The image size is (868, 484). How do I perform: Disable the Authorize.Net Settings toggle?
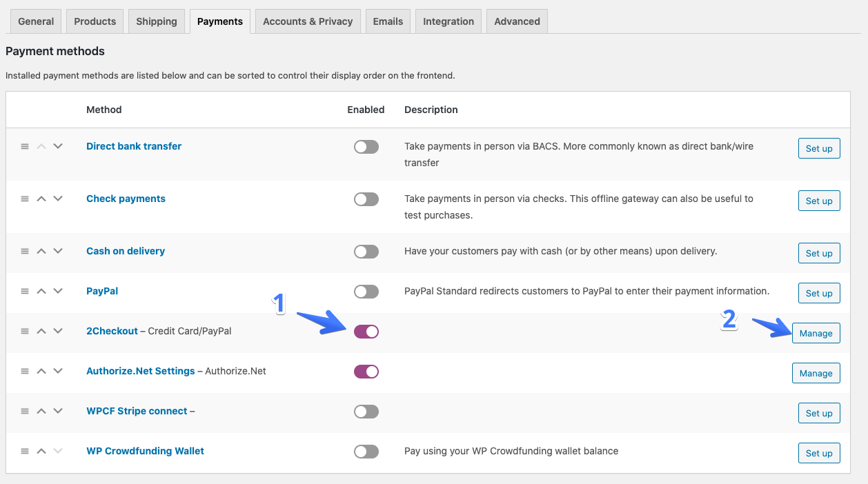366,372
